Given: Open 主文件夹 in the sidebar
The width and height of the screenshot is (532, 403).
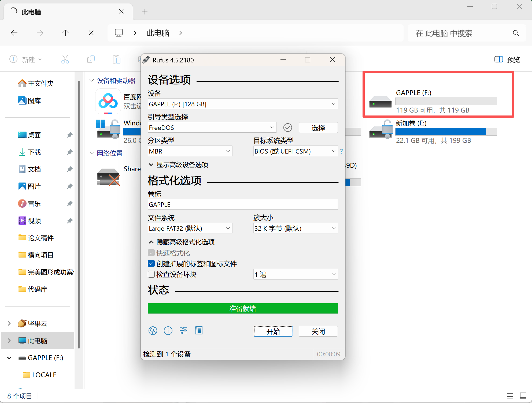Looking at the screenshot, I should tap(36, 84).
